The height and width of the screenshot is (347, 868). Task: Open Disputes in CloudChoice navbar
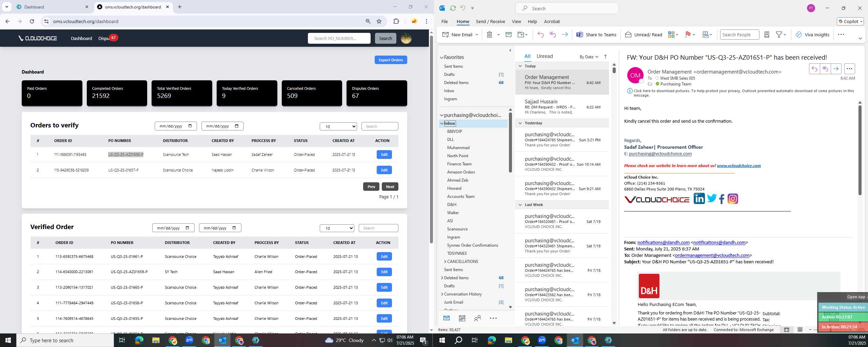tap(104, 38)
